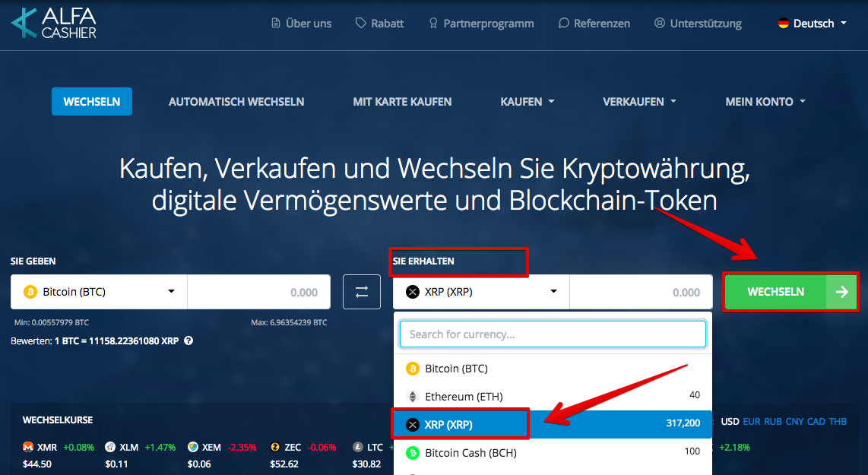Open the Über uns page
868x475 pixels.
[301, 24]
